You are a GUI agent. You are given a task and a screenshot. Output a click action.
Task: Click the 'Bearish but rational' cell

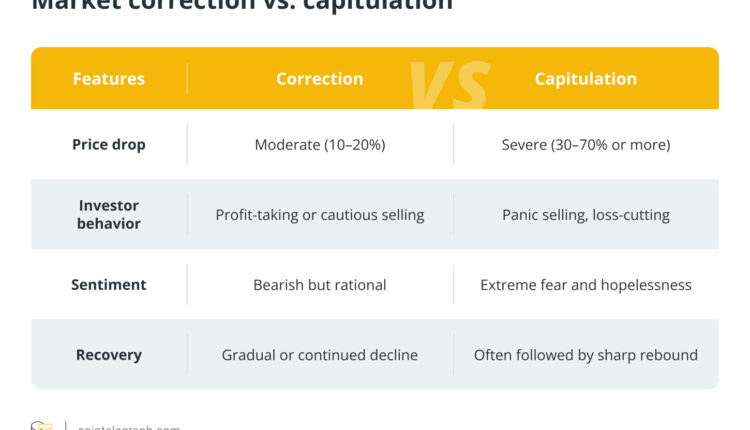320,285
